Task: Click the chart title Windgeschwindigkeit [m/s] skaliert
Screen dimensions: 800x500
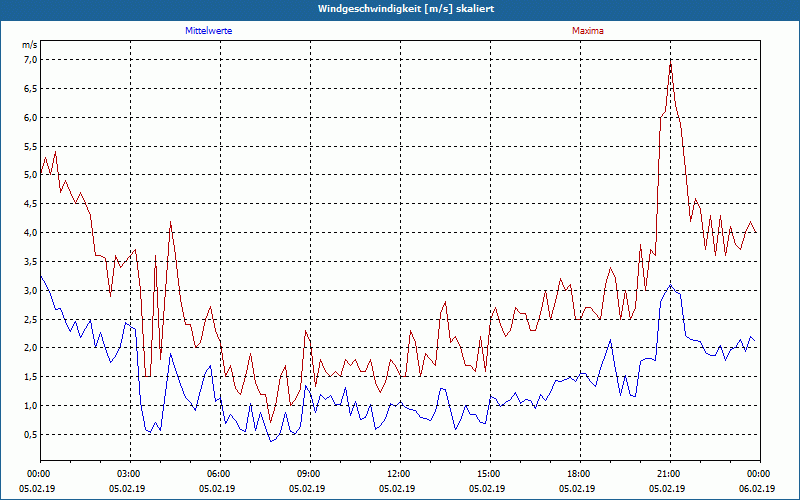Action: tap(406, 9)
